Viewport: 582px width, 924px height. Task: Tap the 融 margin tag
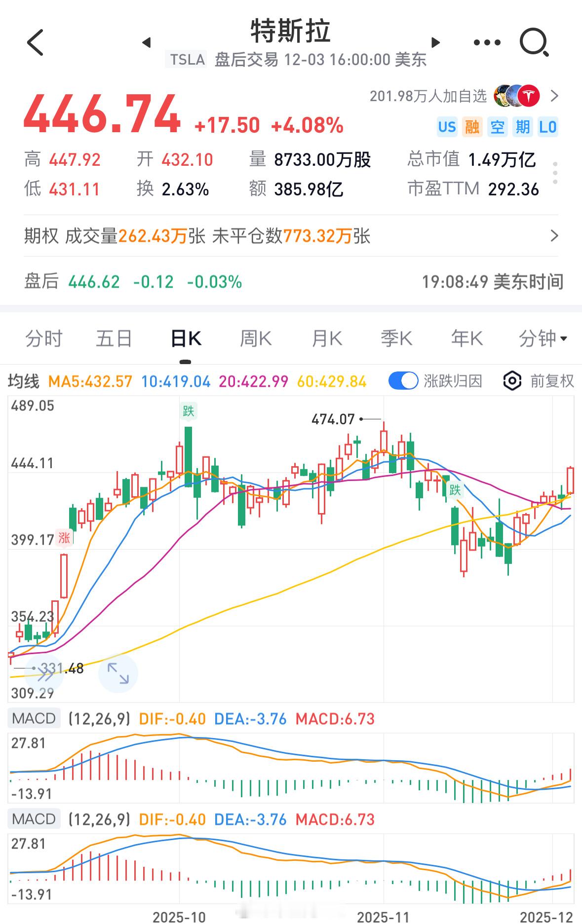point(472,127)
